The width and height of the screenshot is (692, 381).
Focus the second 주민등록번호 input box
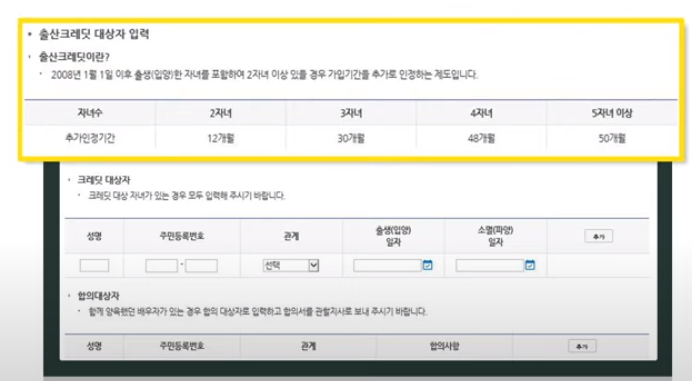click(x=201, y=265)
